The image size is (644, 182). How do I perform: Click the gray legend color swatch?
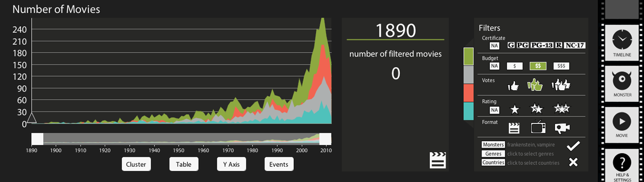click(x=468, y=75)
